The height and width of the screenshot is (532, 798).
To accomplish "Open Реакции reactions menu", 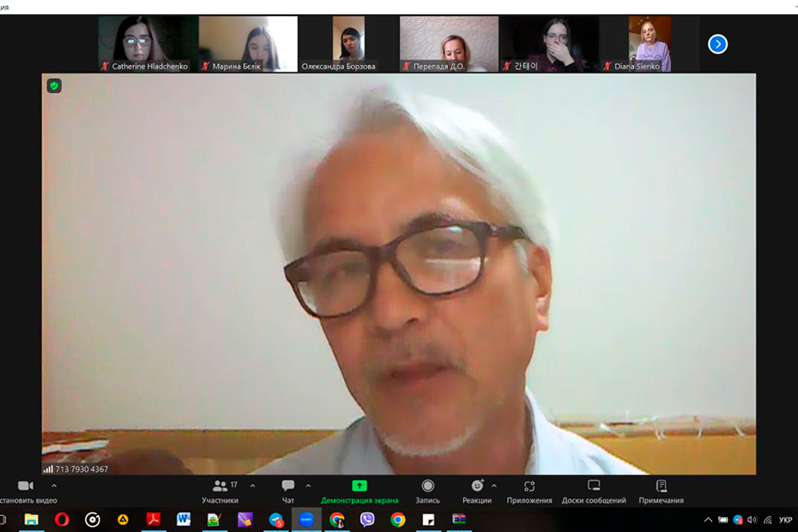I will [477, 492].
